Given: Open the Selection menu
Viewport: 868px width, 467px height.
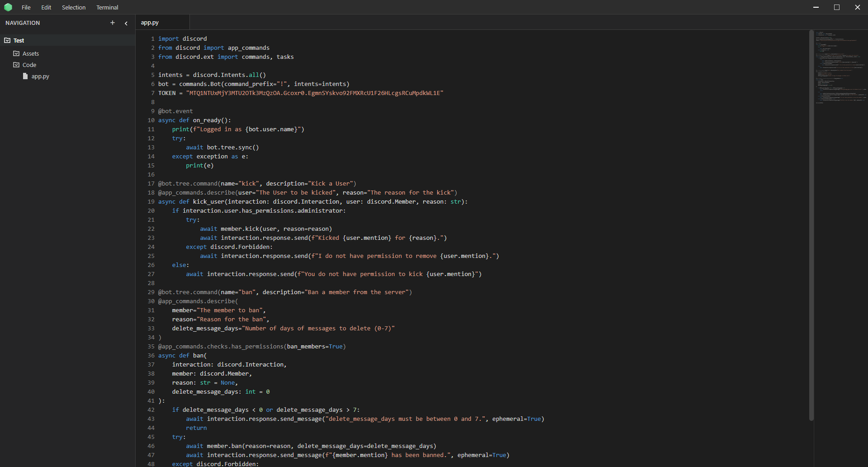Looking at the screenshot, I should click(x=74, y=7).
